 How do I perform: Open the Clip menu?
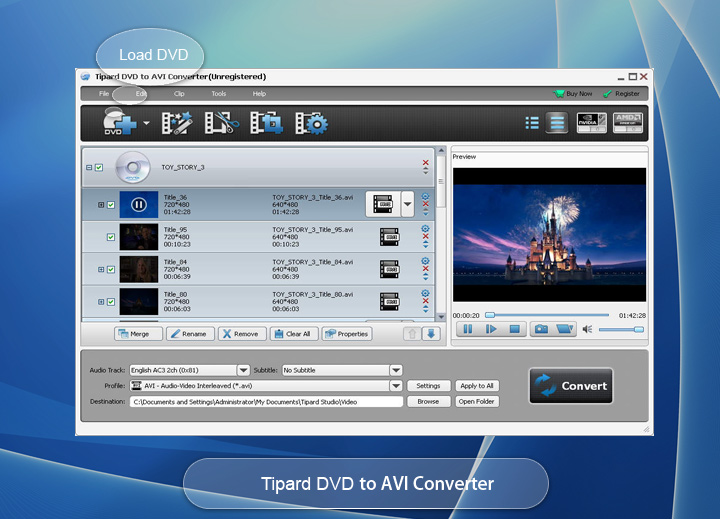pyautogui.click(x=179, y=94)
